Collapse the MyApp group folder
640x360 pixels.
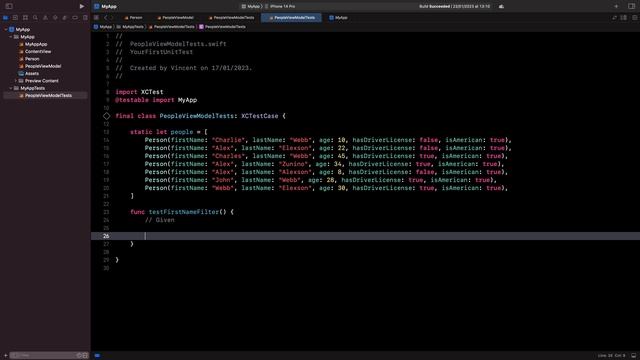pos(11,37)
